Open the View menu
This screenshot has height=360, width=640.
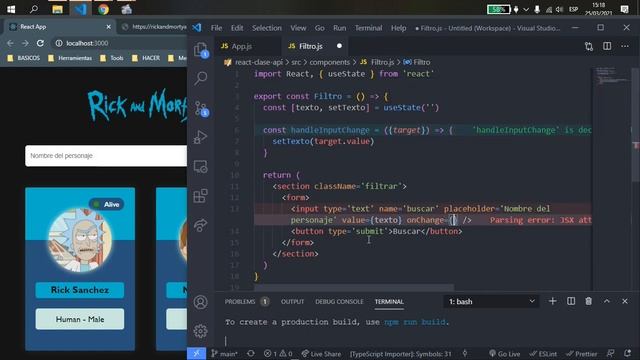[x=298, y=28]
